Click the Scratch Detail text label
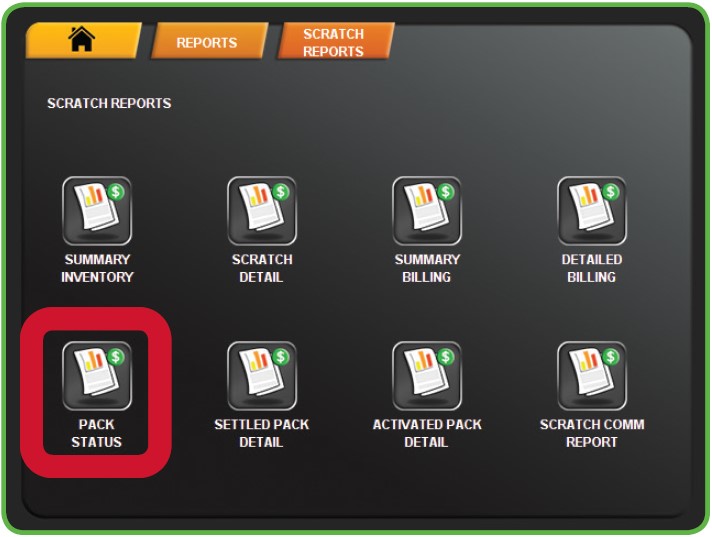The width and height of the screenshot is (712, 537). (x=262, y=268)
